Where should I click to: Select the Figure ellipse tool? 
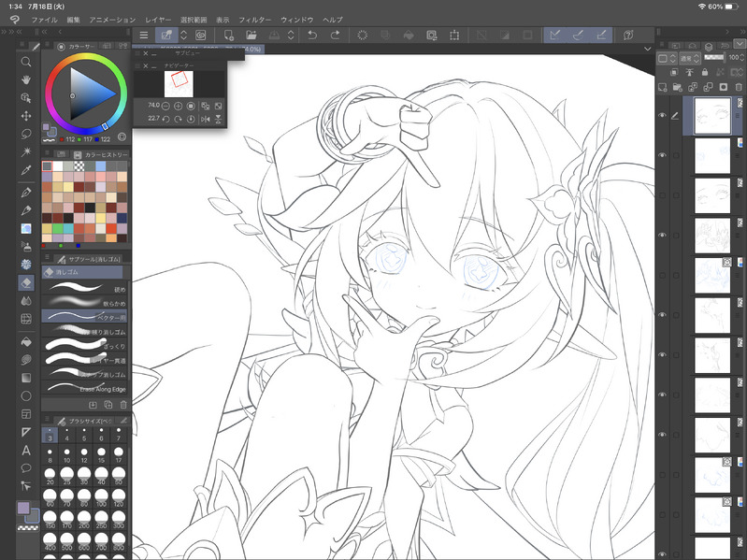(x=26, y=395)
